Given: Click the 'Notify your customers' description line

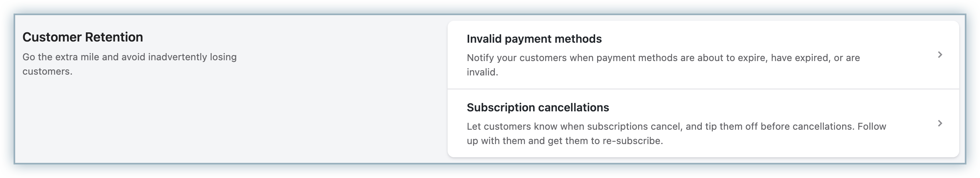Looking at the screenshot, I should pos(663,58).
